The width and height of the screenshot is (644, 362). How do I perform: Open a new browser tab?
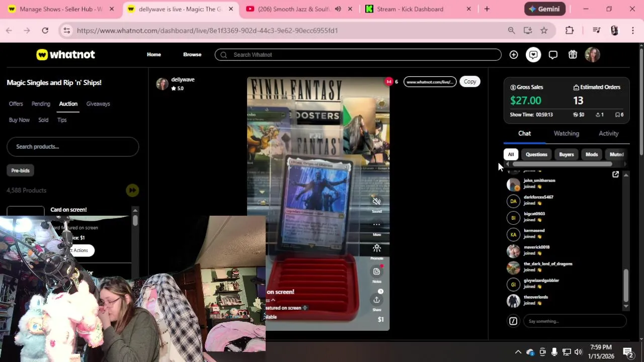click(487, 9)
